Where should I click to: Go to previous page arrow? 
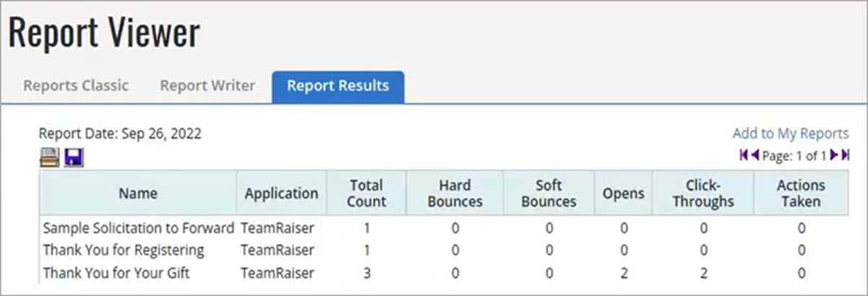[x=755, y=154]
